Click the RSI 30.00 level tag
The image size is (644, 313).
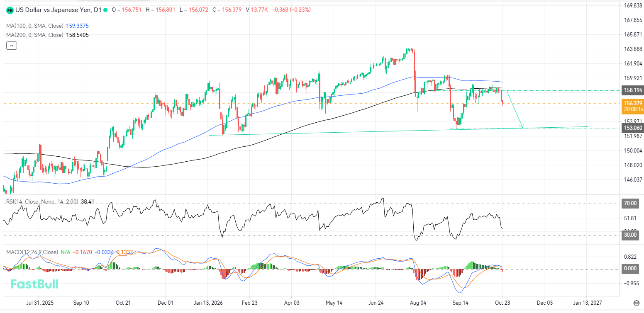click(x=631, y=235)
